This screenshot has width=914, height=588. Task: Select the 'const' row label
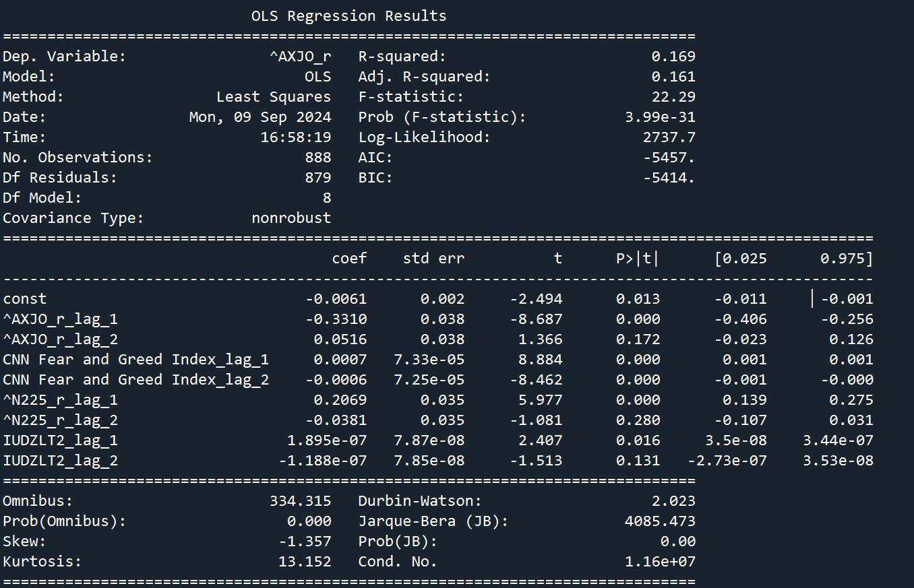[x=25, y=299]
